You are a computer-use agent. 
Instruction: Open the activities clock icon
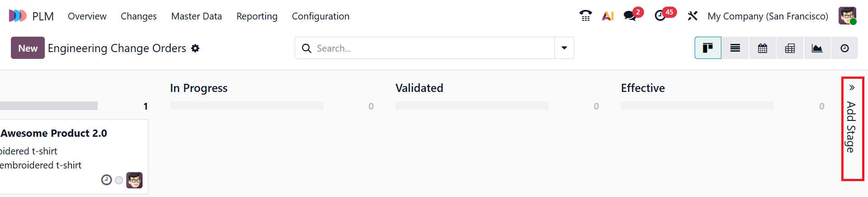click(660, 16)
